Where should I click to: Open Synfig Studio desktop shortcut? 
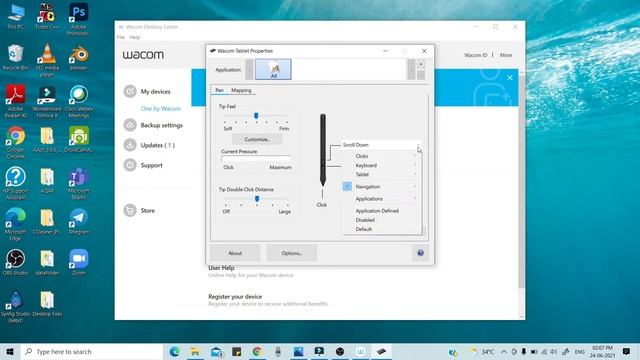click(16, 307)
